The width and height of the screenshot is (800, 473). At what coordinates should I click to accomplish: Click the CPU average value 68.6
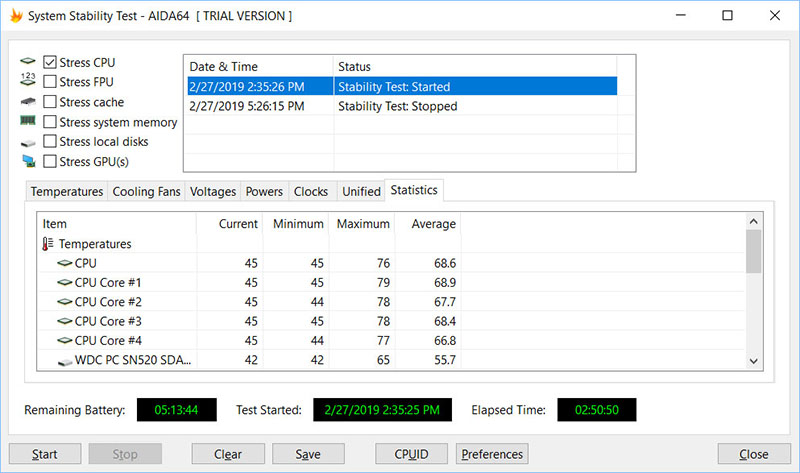pyautogui.click(x=445, y=263)
